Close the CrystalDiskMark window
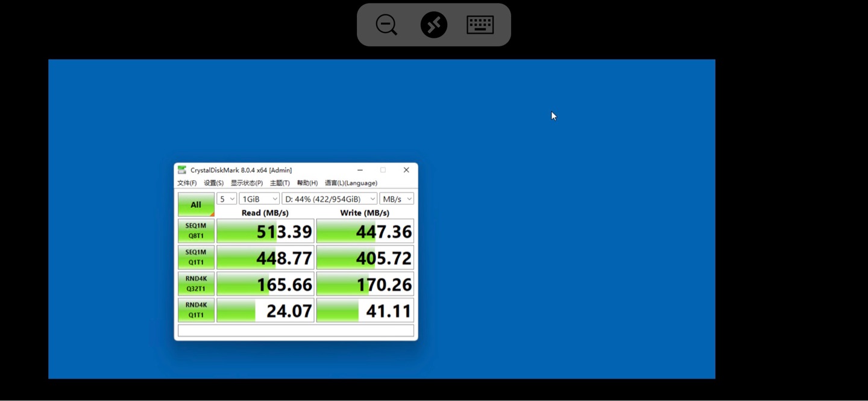This screenshot has height=401, width=868. pyautogui.click(x=406, y=170)
